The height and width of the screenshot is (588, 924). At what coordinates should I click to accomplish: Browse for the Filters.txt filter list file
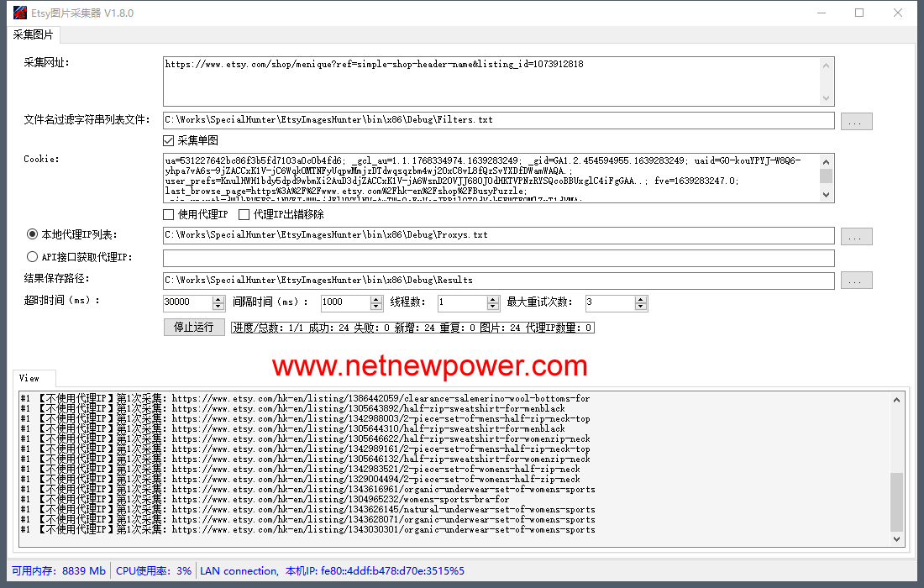856,121
